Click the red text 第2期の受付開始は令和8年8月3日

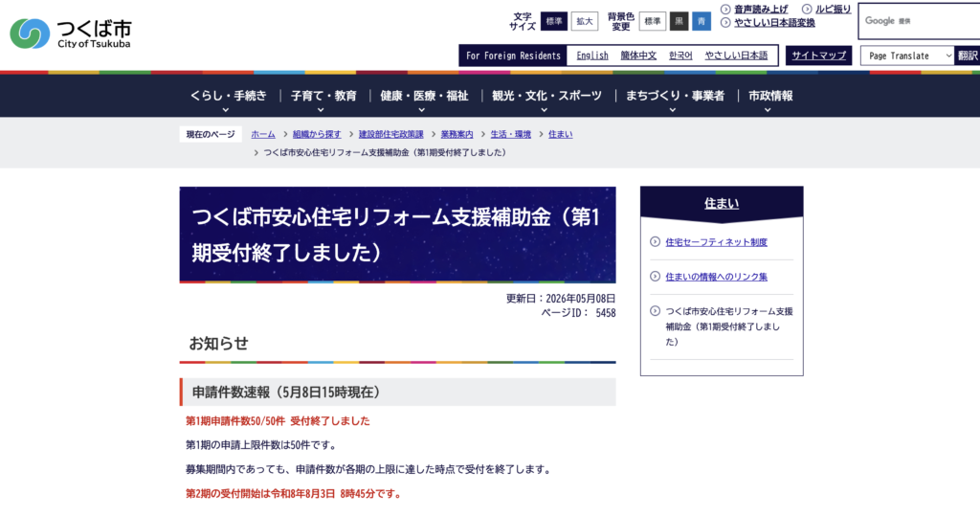[x=294, y=494]
